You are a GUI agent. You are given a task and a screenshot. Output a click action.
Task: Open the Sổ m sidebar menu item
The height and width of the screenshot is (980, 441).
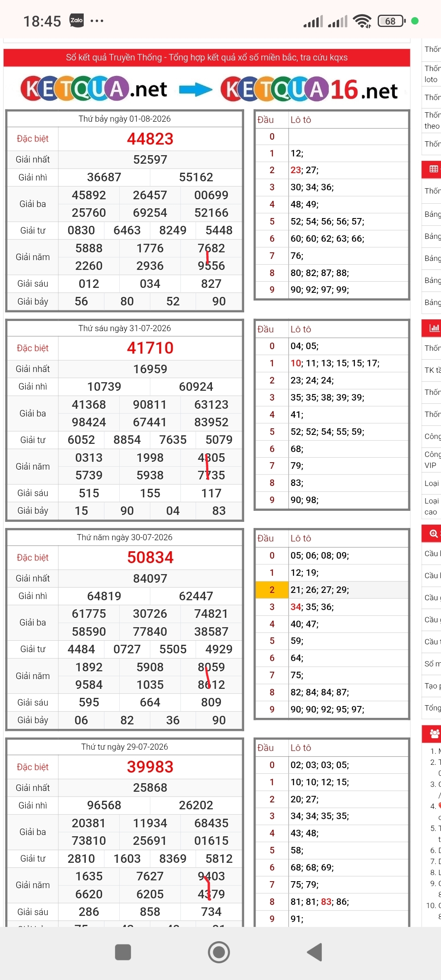[x=432, y=664]
